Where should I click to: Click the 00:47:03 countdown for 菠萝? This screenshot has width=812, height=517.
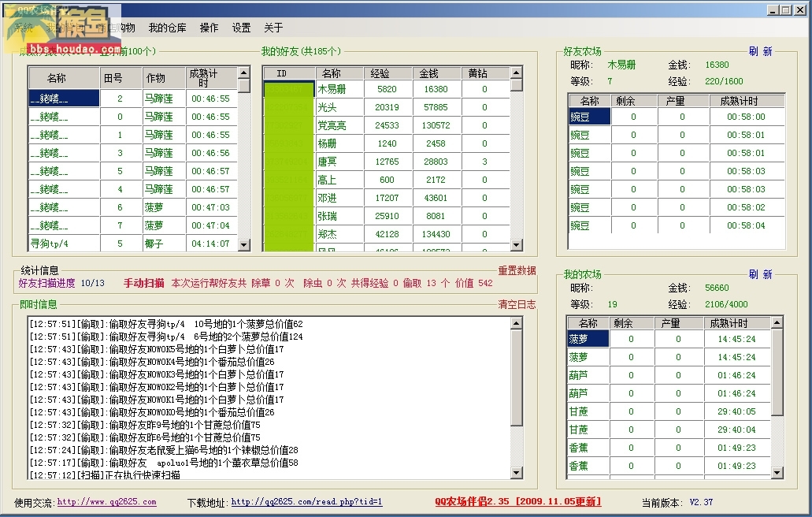(x=211, y=207)
